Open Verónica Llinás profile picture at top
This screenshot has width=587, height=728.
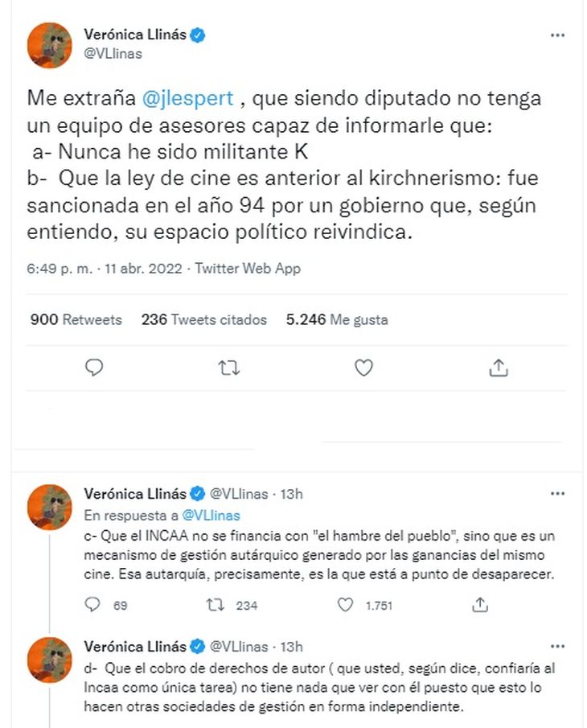click(x=50, y=45)
